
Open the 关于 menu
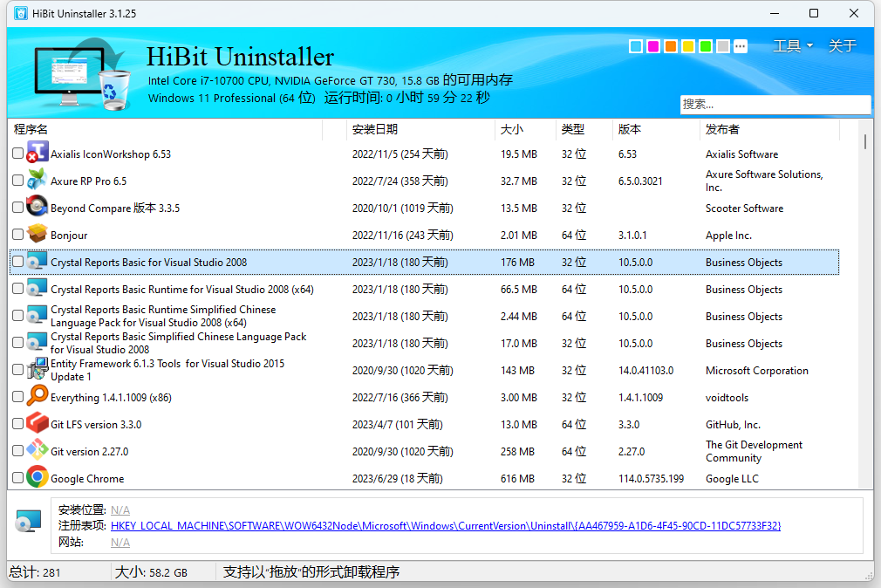[x=843, y=45]
